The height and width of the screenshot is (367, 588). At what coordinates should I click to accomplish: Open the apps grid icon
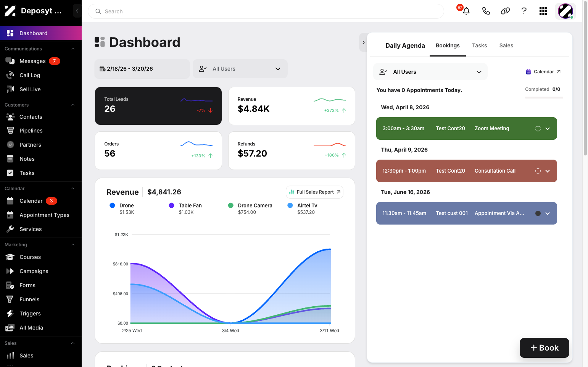tap(543, 11)
